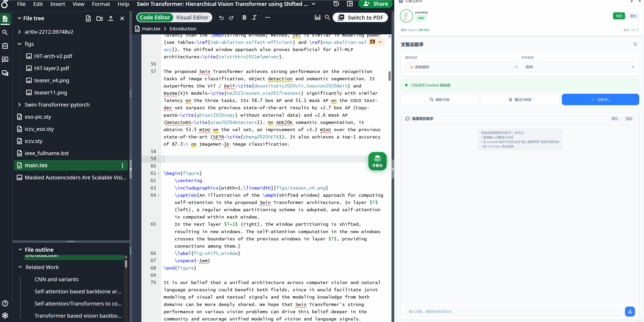Expand the arXiv-2212.09748v2 folder
644x322 pixels.
point(20,32)
